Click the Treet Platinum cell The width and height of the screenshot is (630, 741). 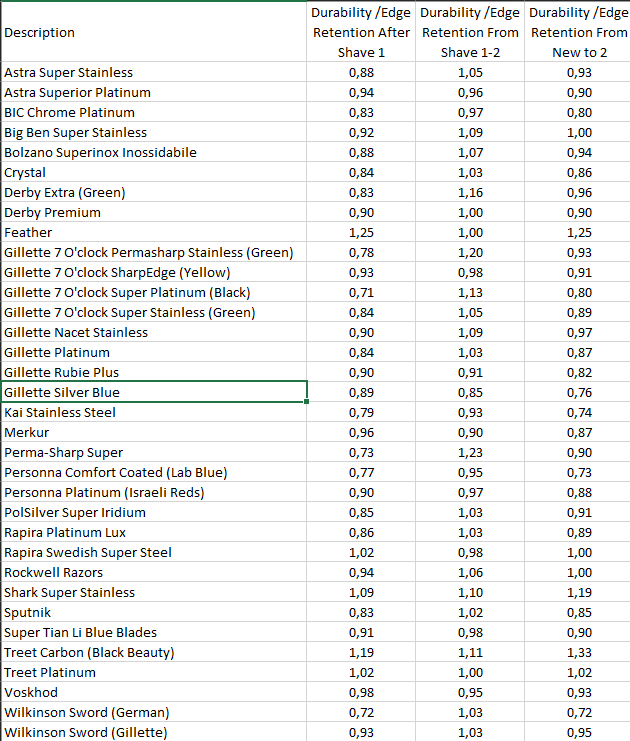(x=154, y=672)
